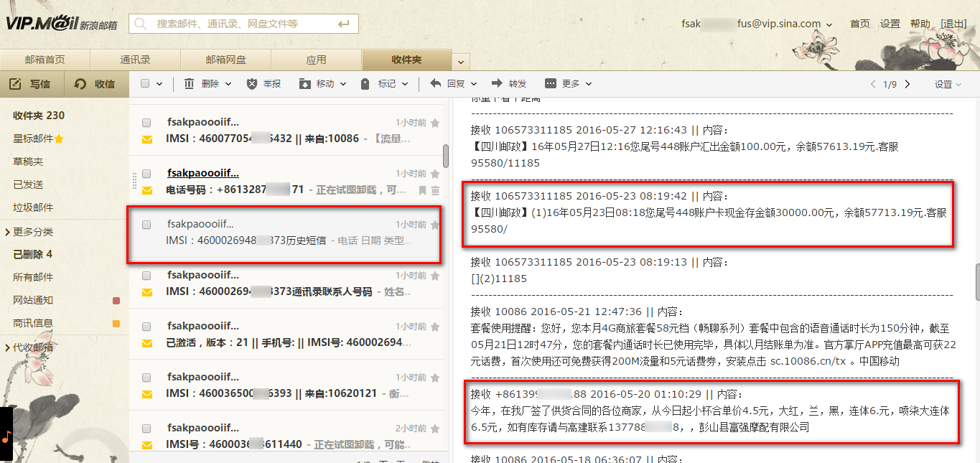Open the 删除 dropdown arrow
The image size is (980, 463).
pos(228,84)
